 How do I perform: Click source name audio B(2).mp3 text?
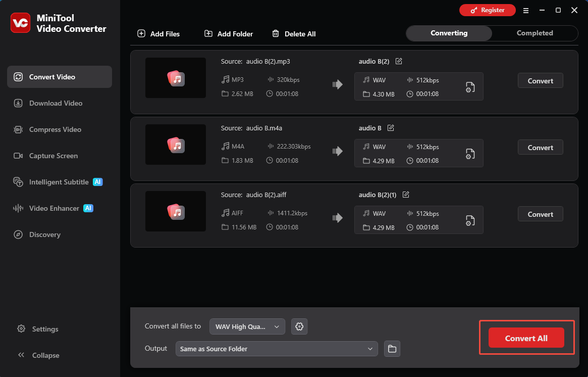tap(268, 62)
